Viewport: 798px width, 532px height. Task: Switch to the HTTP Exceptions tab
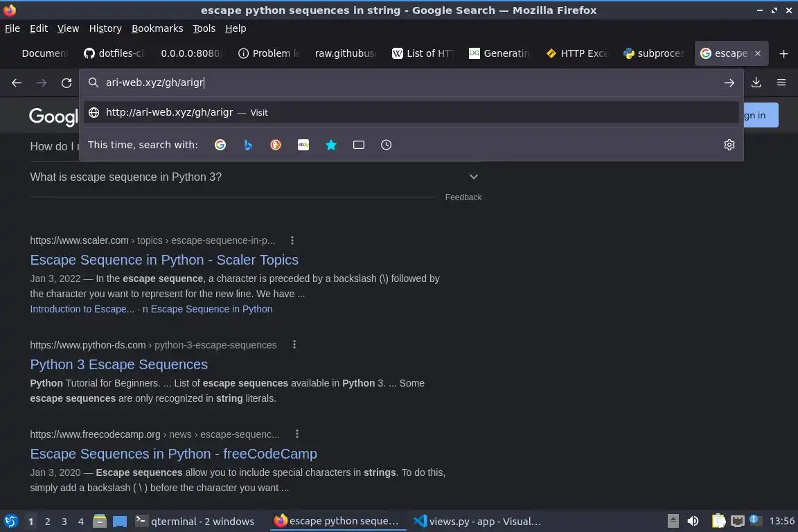pos(576,53)
